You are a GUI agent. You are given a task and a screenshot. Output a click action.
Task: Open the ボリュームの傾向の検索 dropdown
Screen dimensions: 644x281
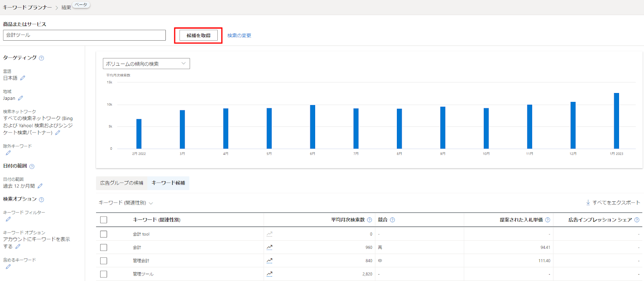click(146, 64)
